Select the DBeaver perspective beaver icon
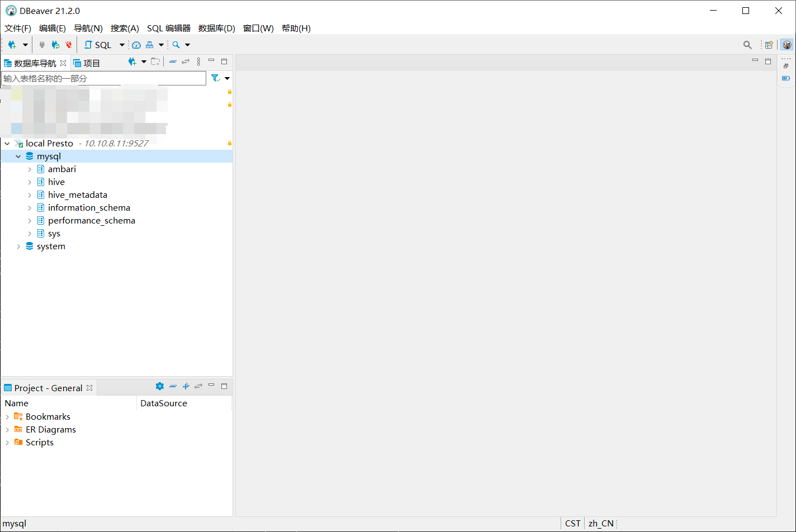This screenshot has height=532, width=796. (786, 45)
